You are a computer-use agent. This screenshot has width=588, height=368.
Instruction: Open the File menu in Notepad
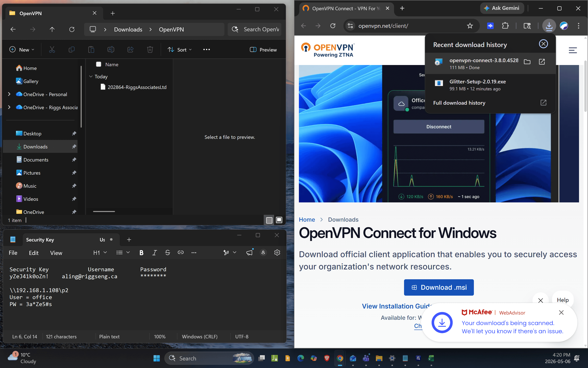tap(13, 253)
